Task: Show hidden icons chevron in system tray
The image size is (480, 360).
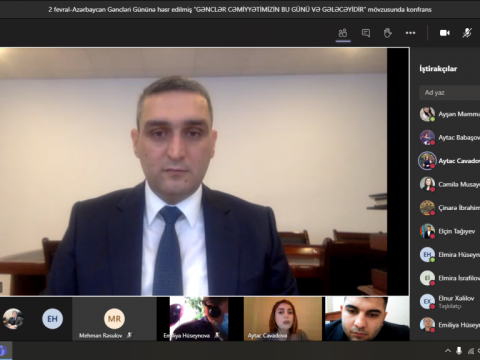Action: pos(448,351)
